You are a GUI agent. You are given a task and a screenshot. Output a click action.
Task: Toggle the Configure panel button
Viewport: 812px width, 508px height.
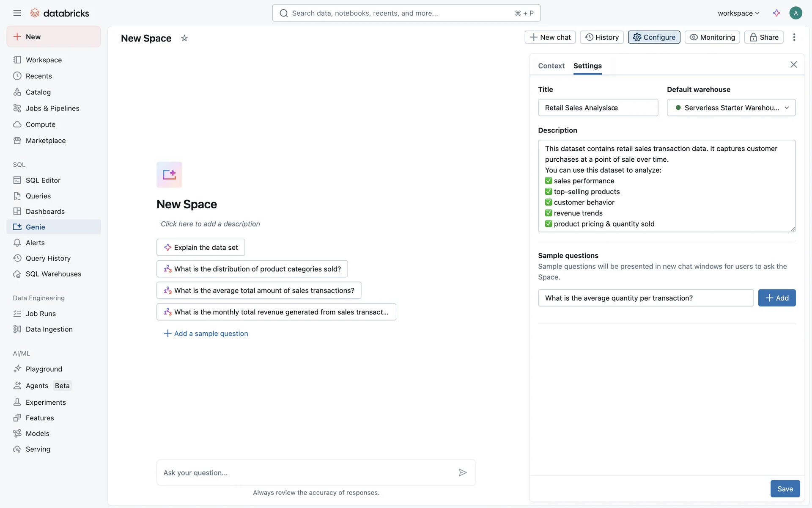(x=654, y=37)
